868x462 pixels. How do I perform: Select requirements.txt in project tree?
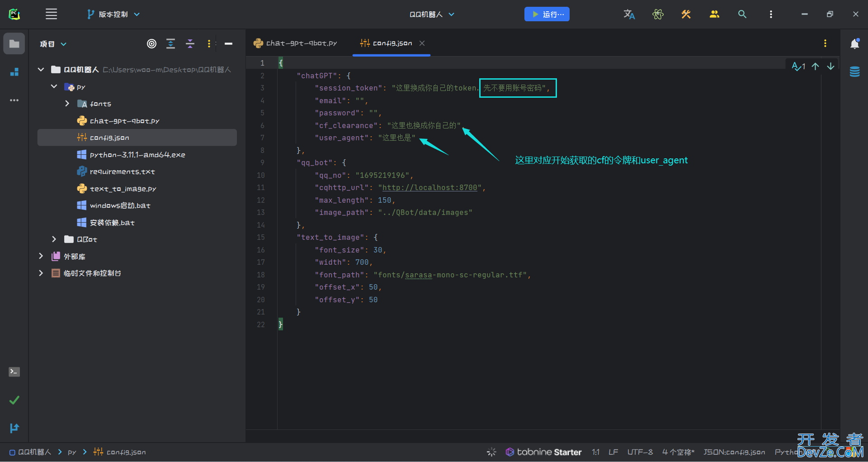122,171
